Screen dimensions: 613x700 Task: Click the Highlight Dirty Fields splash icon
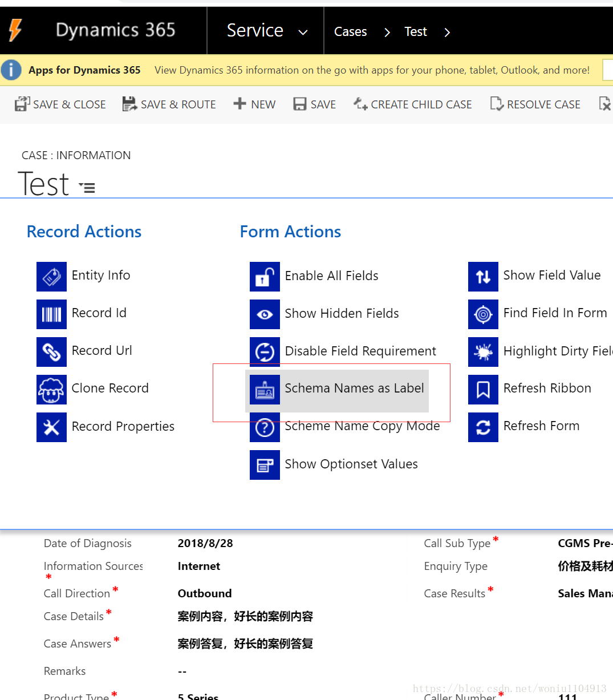[x=483, y=352]
